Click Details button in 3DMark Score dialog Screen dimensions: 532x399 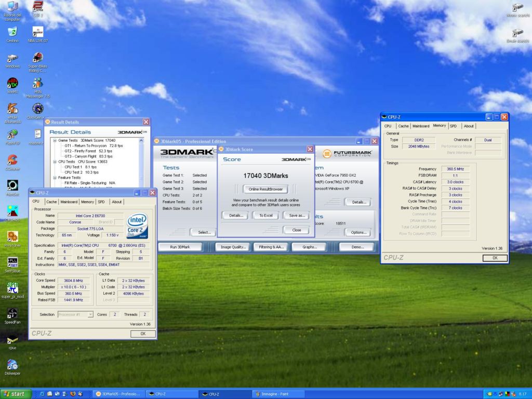(236, 216)
